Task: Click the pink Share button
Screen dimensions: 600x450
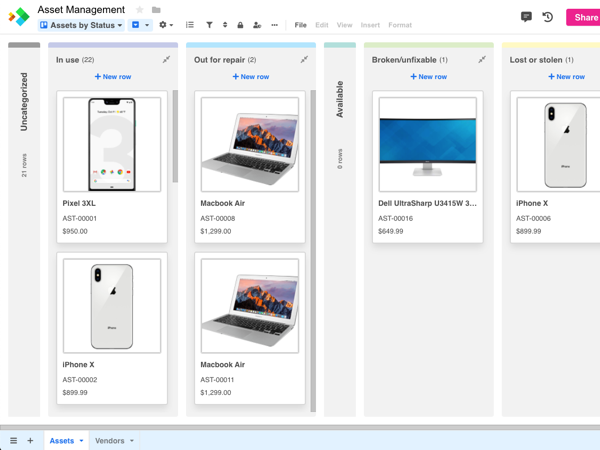Action: (583, 17)
